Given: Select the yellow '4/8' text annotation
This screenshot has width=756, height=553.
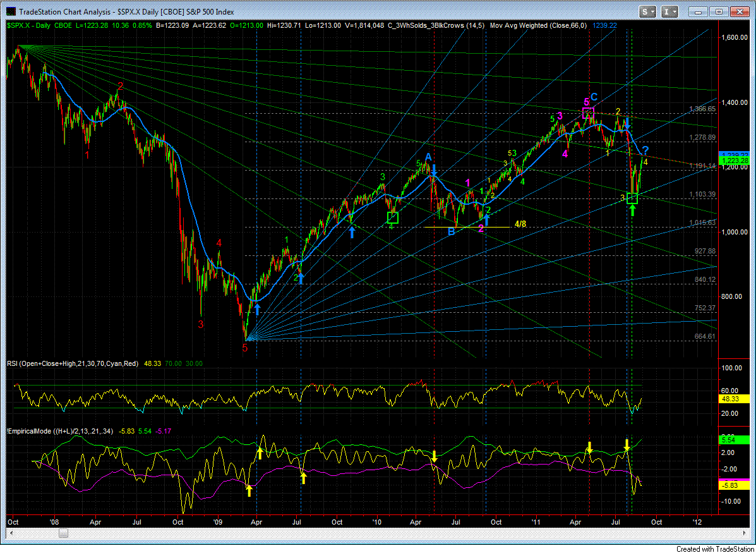Looking at the screenshot, I should [520, 224].
